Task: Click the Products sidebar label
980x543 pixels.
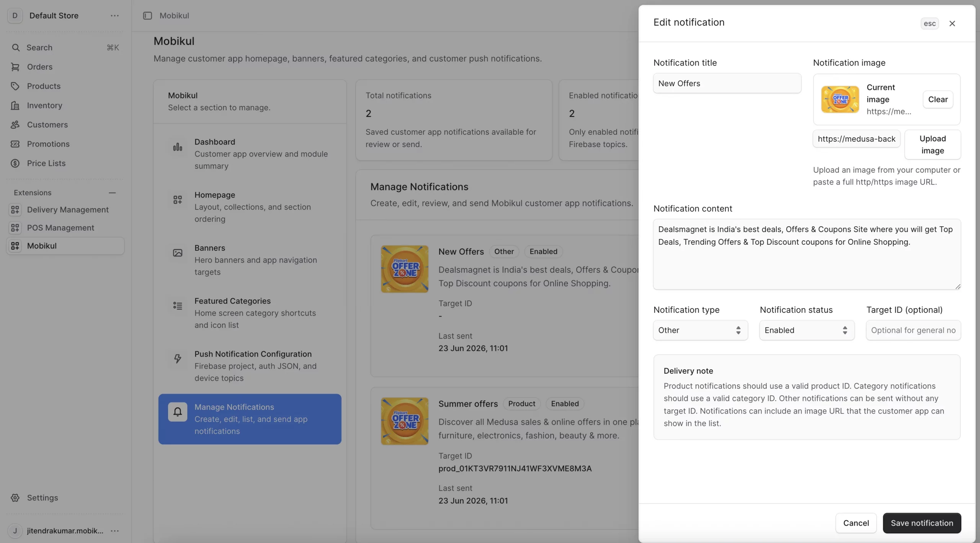Action: click(x=44, y=86)
